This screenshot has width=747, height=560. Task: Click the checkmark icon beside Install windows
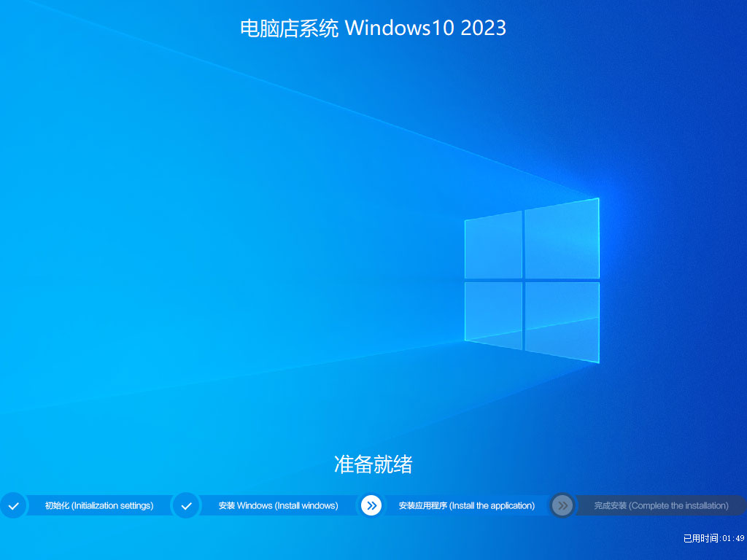186,506
